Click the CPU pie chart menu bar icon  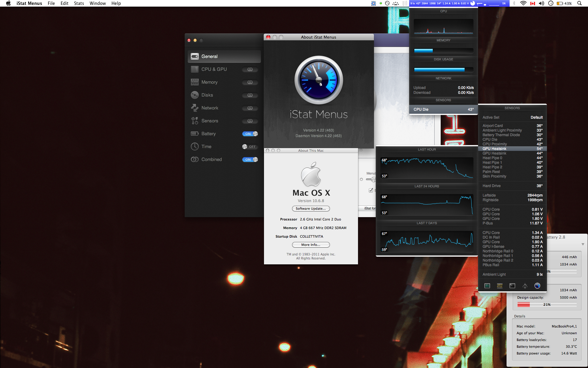(x=473, y=3)
